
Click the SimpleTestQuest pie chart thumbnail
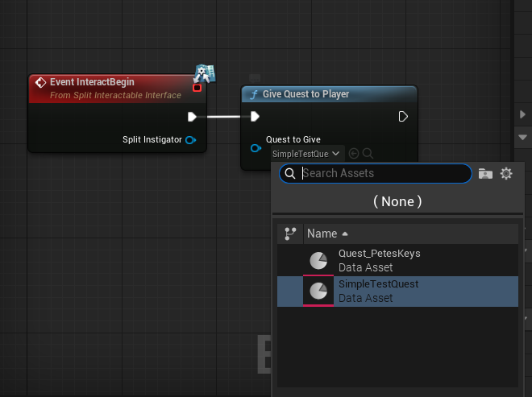pos(318,291)
